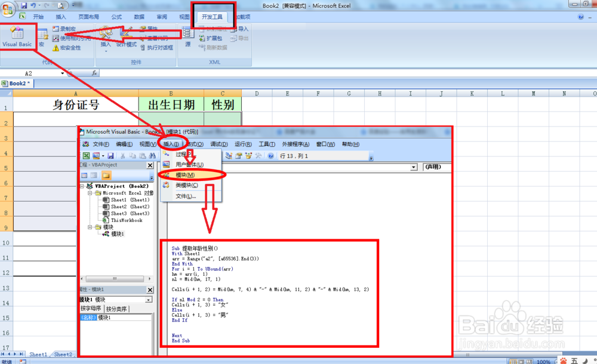Image resolution: width=597 pixels, height=364 pixels.
Task: Switch to the 页面布局 ribbon tab
Action: coord(89,17)
